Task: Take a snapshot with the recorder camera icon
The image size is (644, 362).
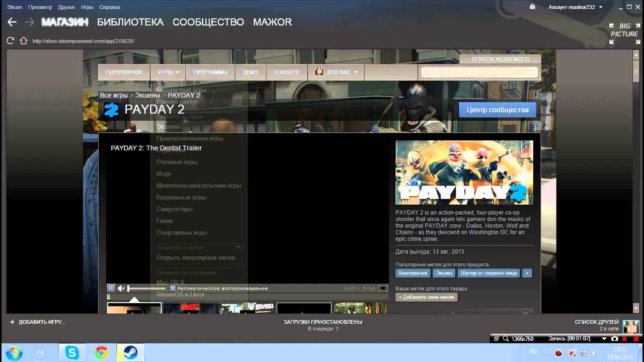Action: 615,339
